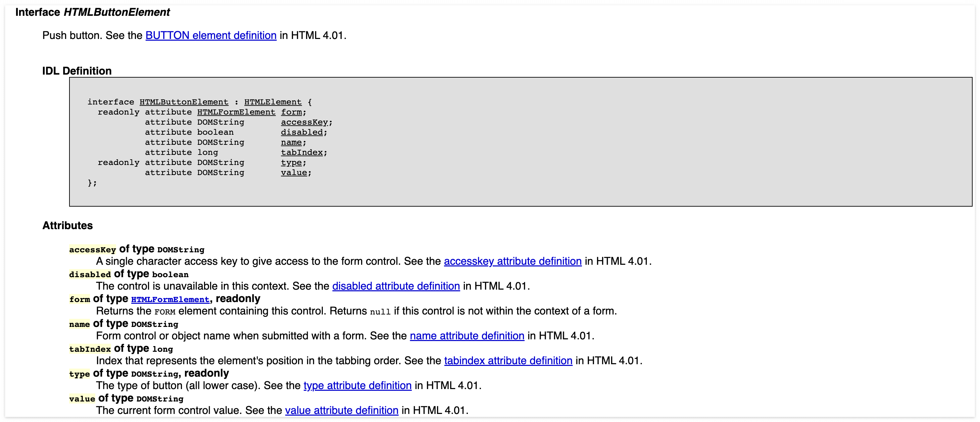Click type attribute link in IDL

[x=291, y=163]
